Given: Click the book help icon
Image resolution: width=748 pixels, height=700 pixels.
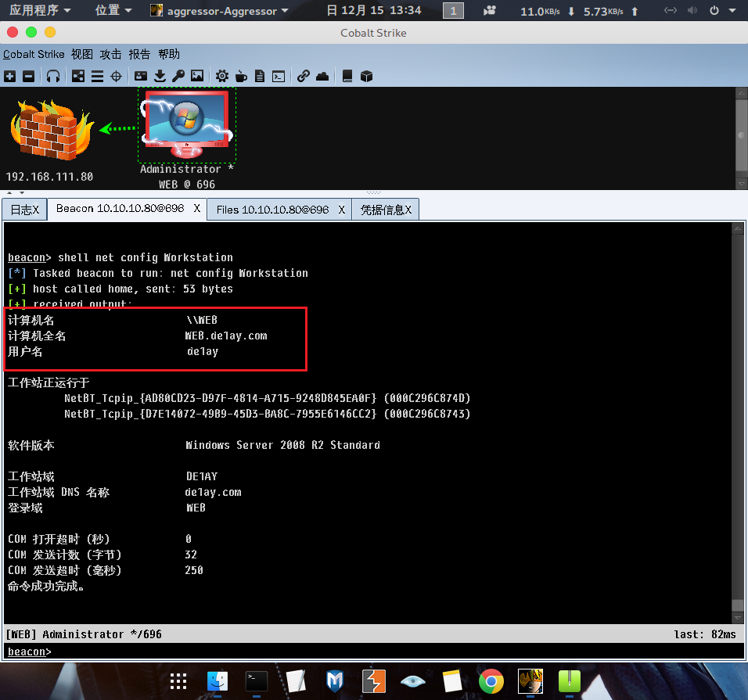Looking at the screenshot, I should click(x=347, y=77).
